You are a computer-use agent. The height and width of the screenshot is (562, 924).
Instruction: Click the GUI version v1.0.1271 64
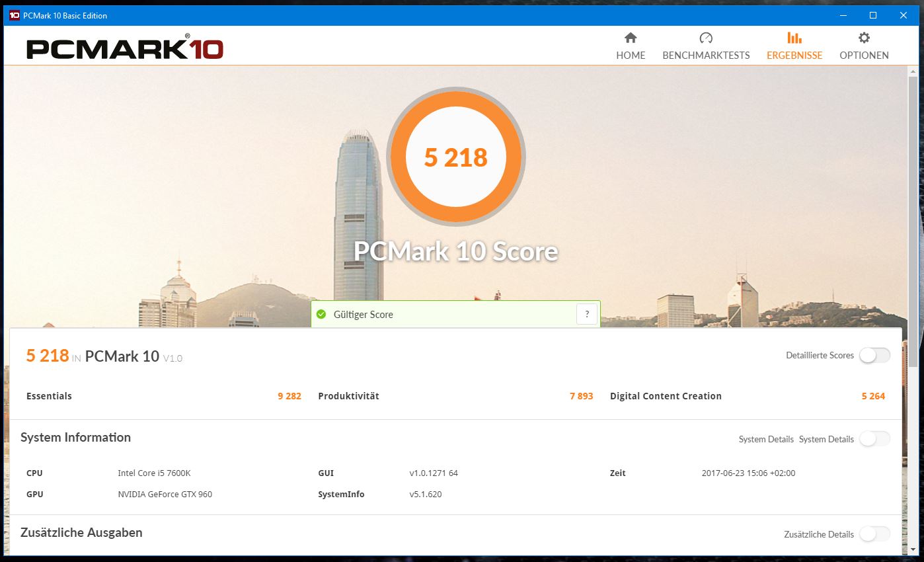434,473
